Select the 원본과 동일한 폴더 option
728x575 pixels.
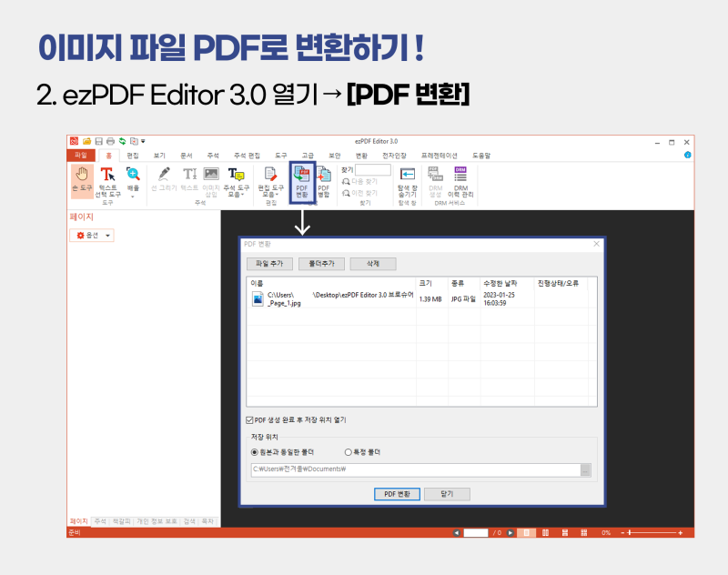tap(254, 450)
